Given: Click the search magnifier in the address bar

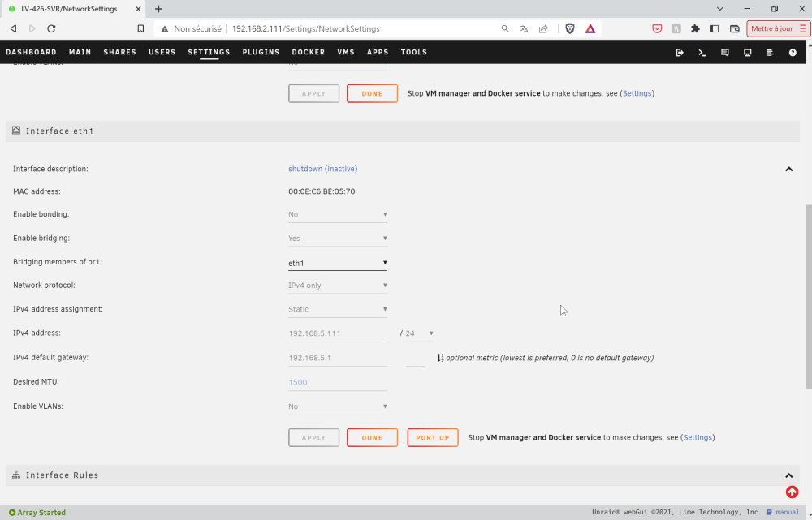Looking at the screenshot, I should (505, 29).
